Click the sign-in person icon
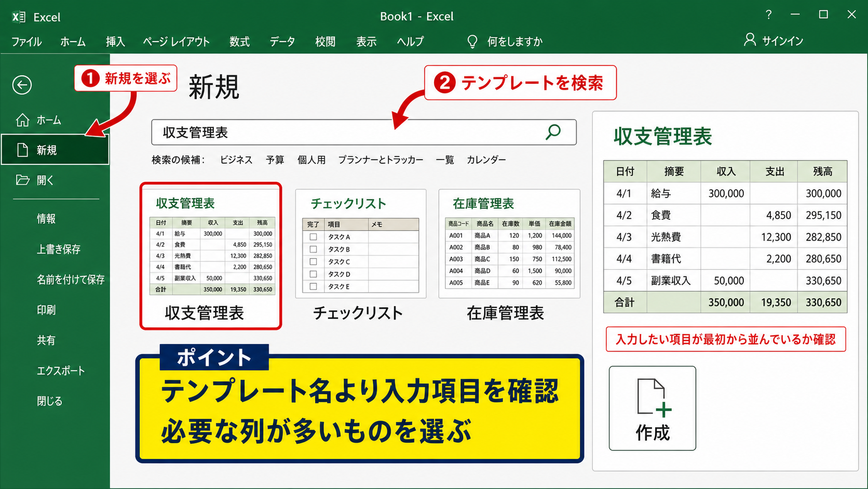 coord(750,40)
